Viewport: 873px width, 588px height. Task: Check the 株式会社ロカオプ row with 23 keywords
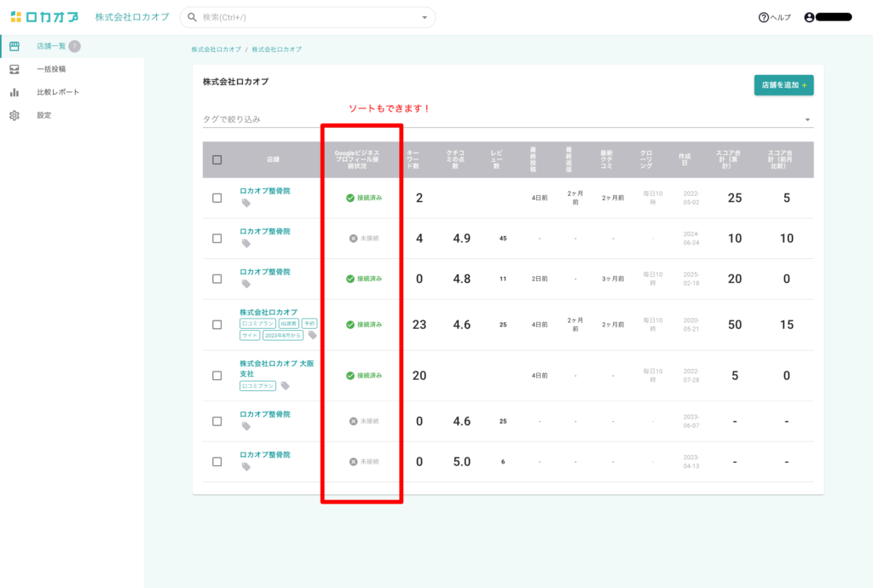click(217, 325)
